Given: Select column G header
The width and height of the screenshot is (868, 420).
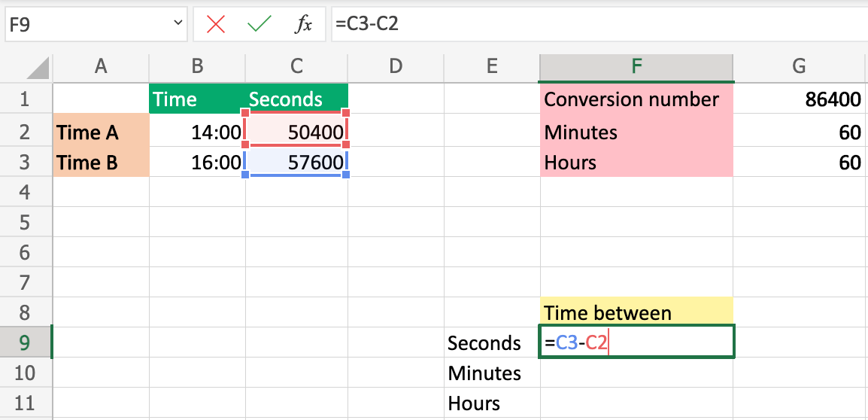Looking at the screenshot, I should (799, 67).
